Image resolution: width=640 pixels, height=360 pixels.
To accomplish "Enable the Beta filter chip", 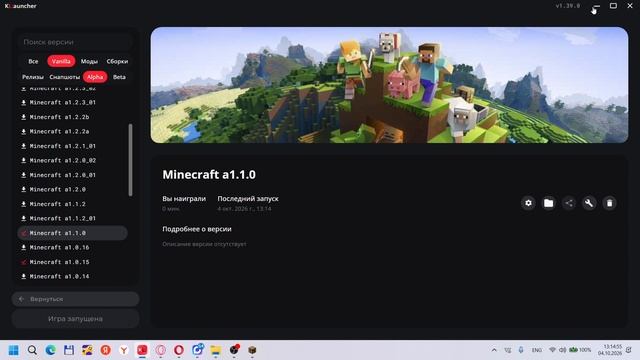I will tap(119, 77).
